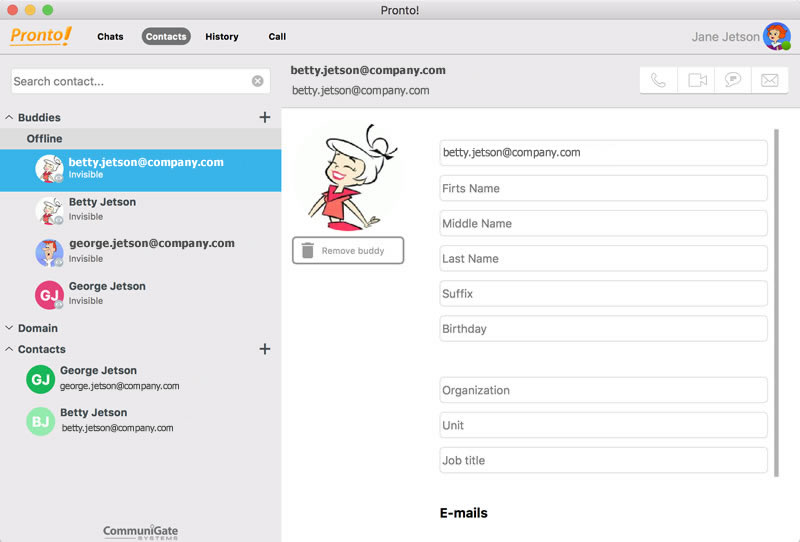Click the Suffix field
The image size is (800, 542).
coord(603,293)
